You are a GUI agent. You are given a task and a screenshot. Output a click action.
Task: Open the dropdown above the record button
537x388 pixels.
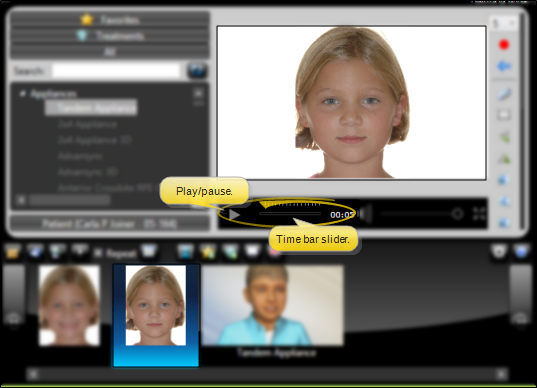[x=503, y=23]
